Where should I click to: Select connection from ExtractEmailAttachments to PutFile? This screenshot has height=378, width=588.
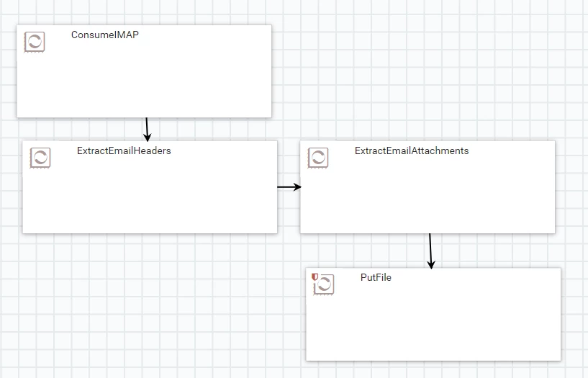[x=430, y=251]
